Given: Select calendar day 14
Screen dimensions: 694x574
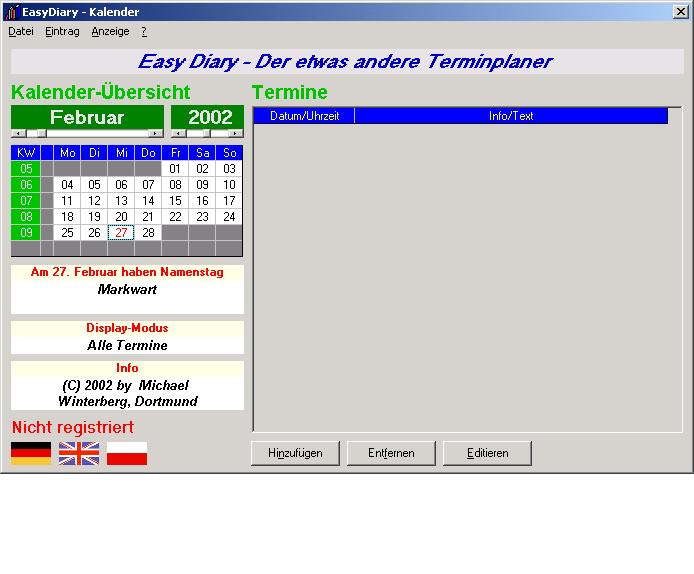Looking at the screenshot, I should (148, 201).
